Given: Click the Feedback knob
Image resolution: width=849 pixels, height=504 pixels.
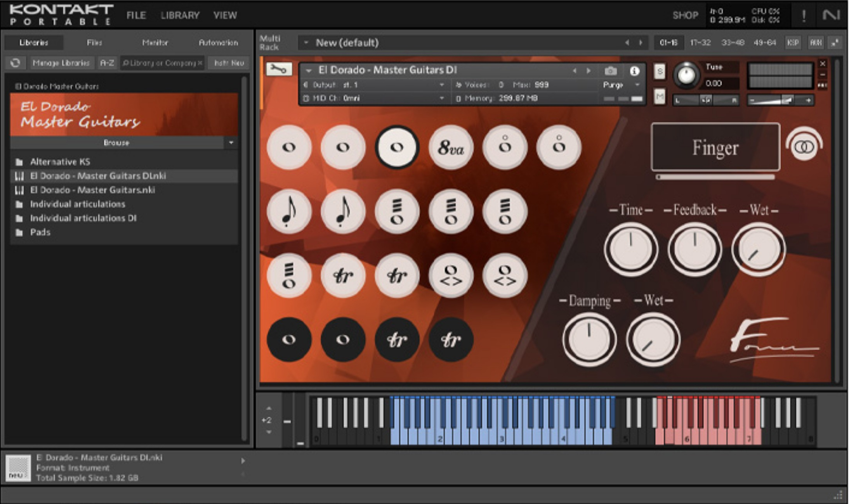Looking at the screenshot, I should click(x=695, y=249).
